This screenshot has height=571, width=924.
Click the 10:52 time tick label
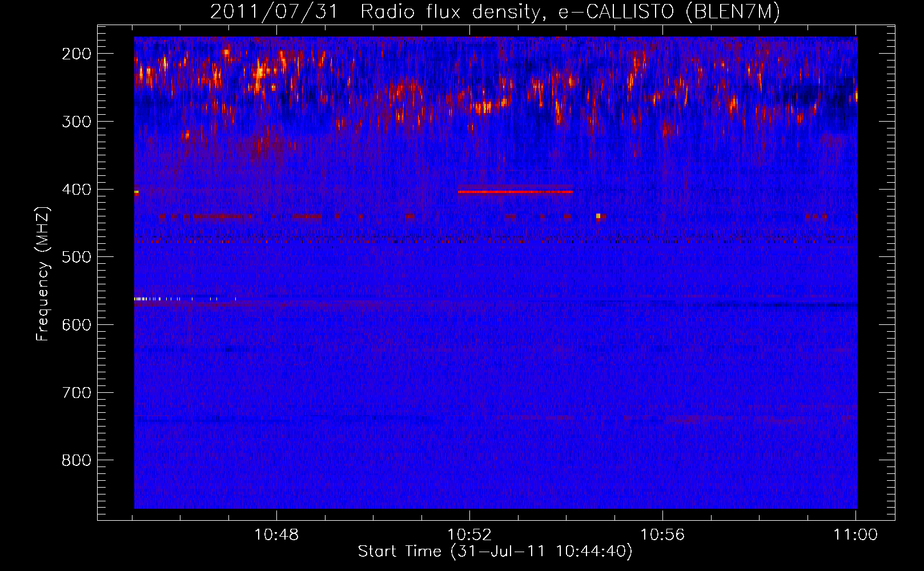click(469, 535)
